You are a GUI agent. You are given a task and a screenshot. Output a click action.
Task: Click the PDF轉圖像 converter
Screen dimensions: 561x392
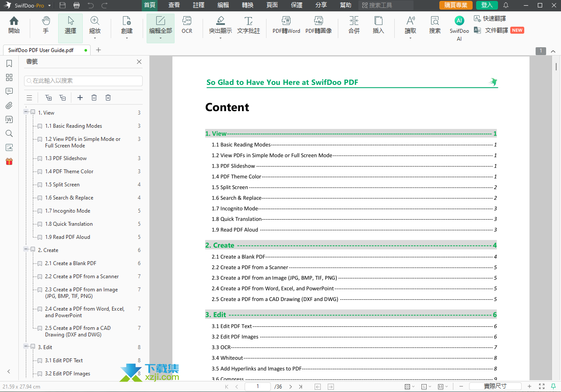point(319,26)
